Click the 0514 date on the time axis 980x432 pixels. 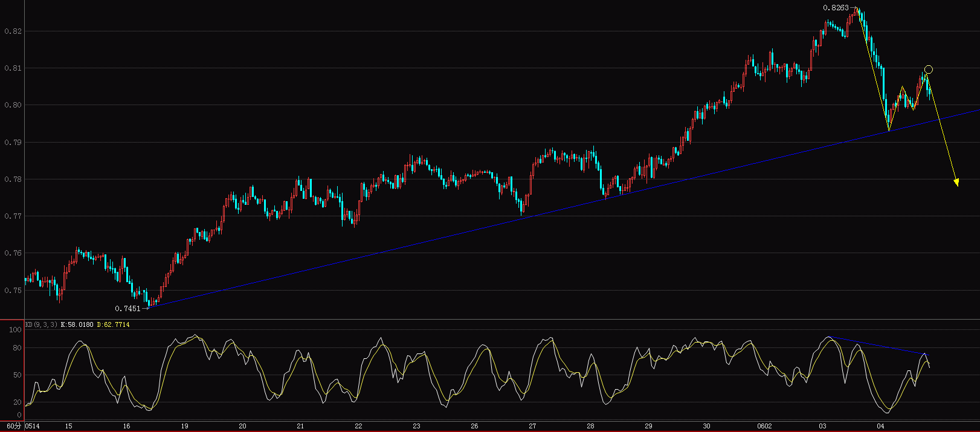pyautogui.click(x=33, y=426)
